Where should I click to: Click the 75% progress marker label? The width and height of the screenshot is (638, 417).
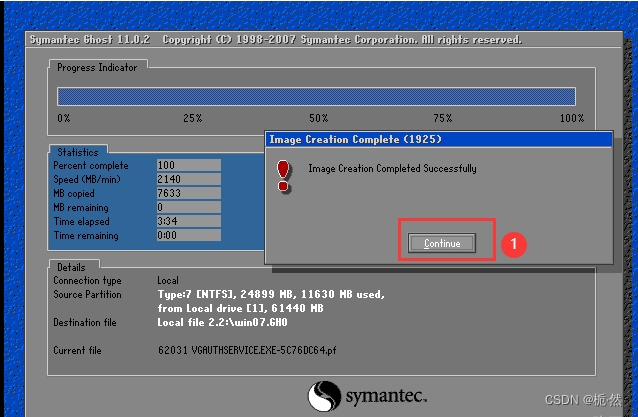[443, 118]
